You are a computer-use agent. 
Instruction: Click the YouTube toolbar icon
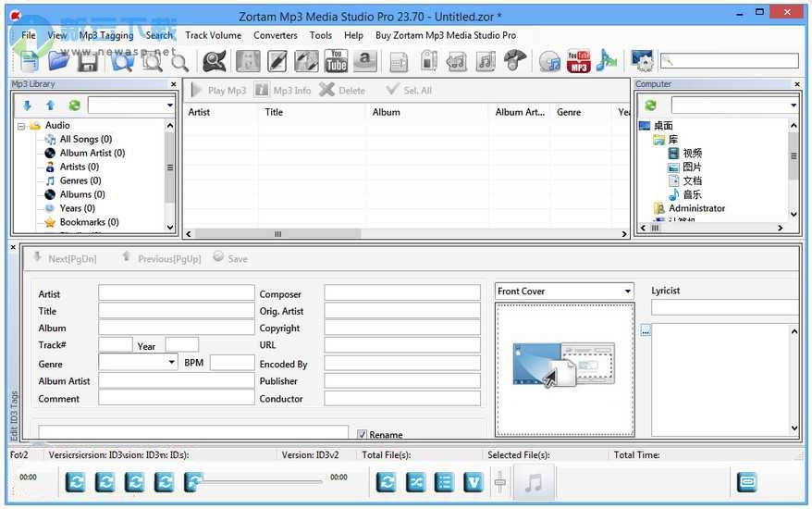coord(336,61)
